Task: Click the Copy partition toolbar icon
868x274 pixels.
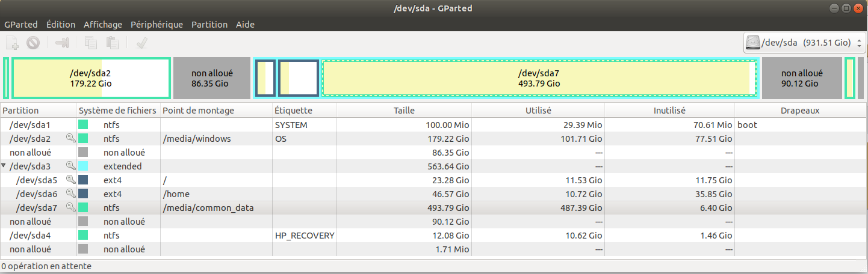Action: [x=91, y=43]
